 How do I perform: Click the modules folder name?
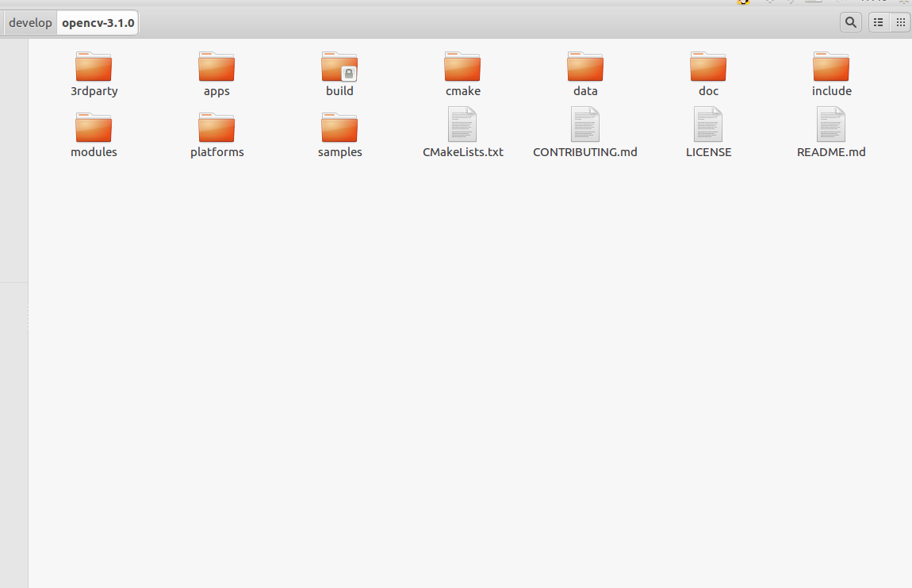(x=94, y=152)
